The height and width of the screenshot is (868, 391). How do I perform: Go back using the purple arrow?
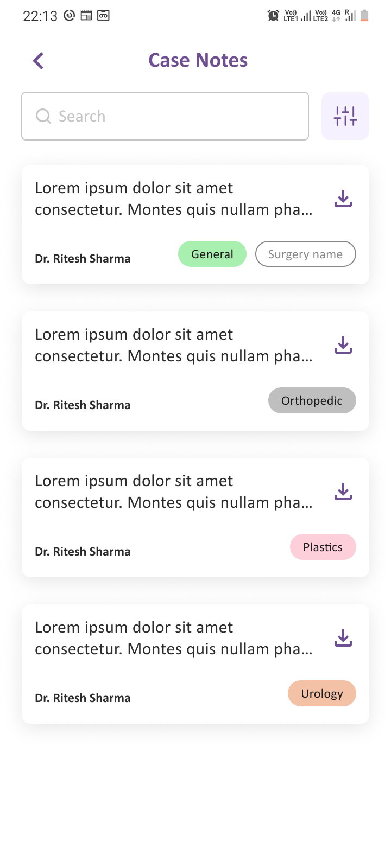pyautogui.click(x=38, y=61)
